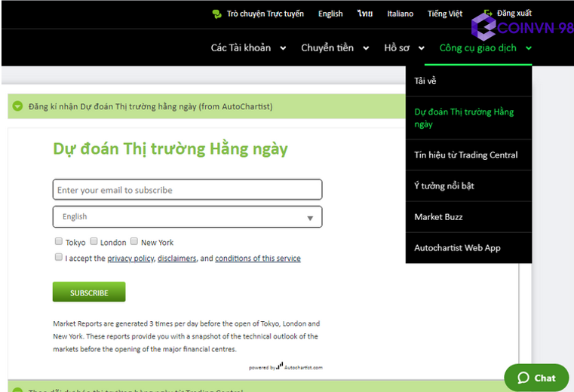574x392 pixels.
Task: Tick the Tokyo checkbox
Action: [x=59, y=242]
